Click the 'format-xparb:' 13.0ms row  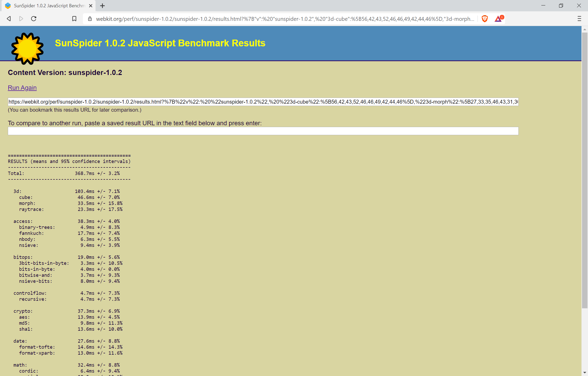tap(71, 353)
